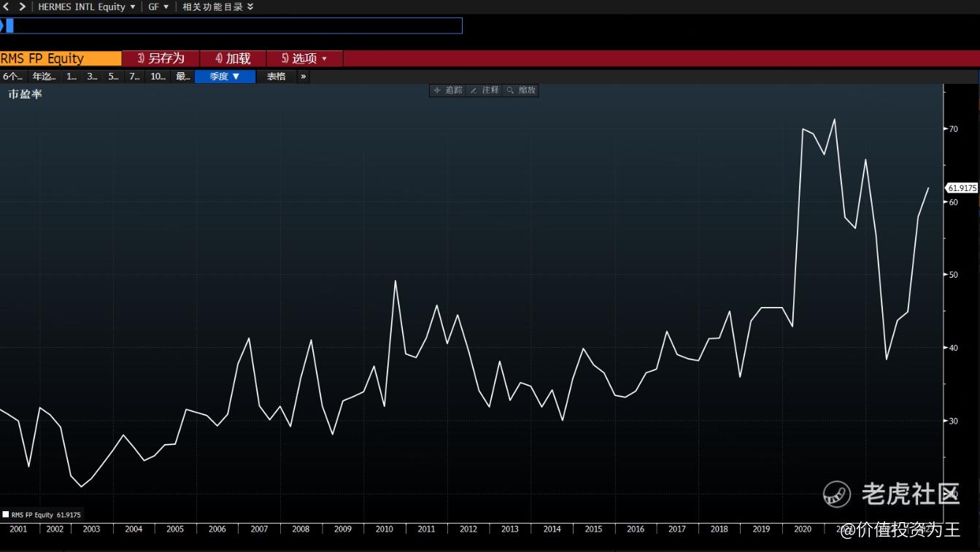980x552 pixels.
Task: Click the back navigation arrow
Action: coord(7,7)
